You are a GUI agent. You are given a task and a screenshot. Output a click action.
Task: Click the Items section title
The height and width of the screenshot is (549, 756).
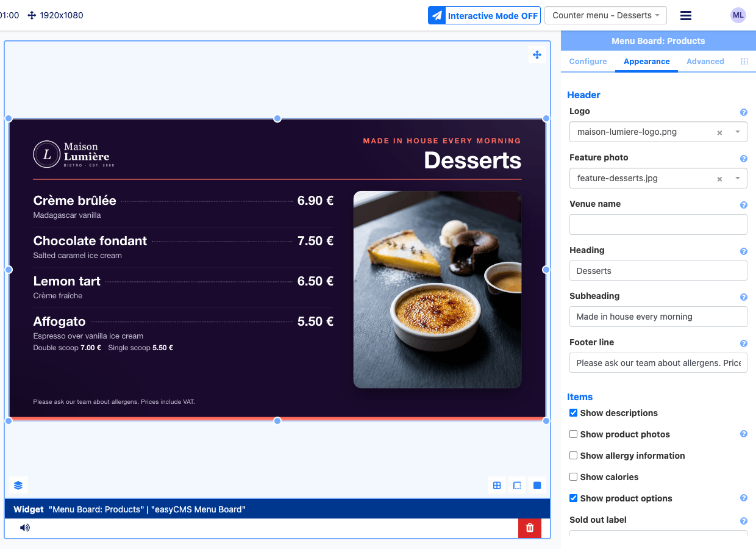(x=580, y=396)
